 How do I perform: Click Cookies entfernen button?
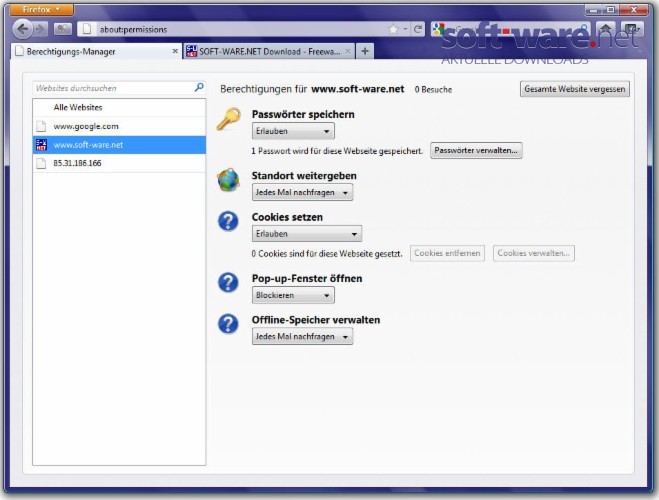[x=447, y=253]
